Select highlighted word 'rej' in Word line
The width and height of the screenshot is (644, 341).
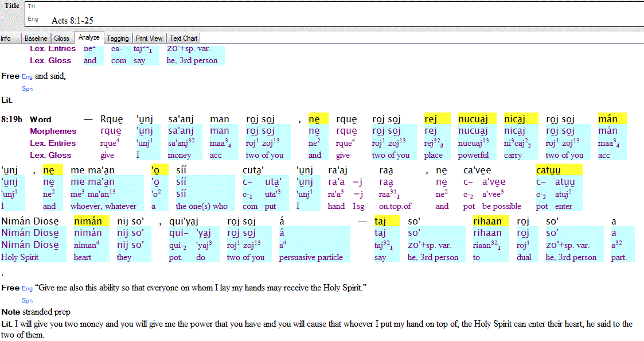pyautogui.click(x=438, y=119)
